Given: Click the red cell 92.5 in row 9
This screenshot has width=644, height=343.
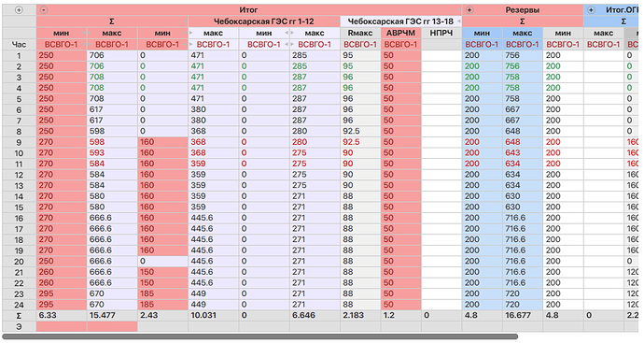Looking at the screenshot, I should click(x=360, y=142).
